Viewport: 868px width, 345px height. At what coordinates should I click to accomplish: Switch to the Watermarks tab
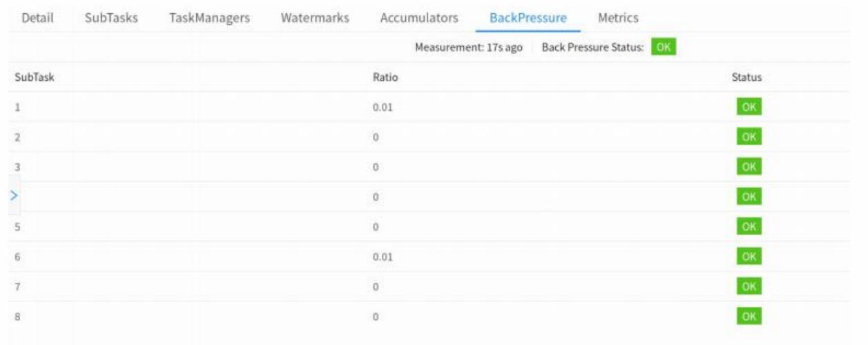tap(315, 17)
